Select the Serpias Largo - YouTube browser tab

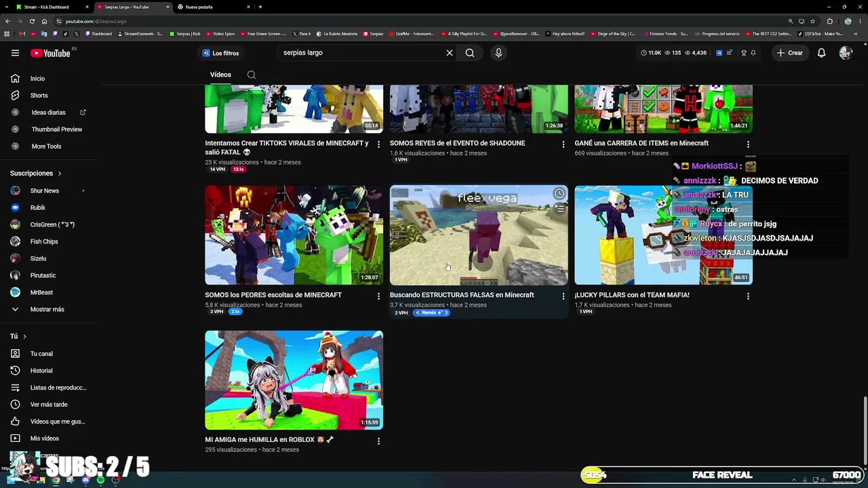pos(132,7)
